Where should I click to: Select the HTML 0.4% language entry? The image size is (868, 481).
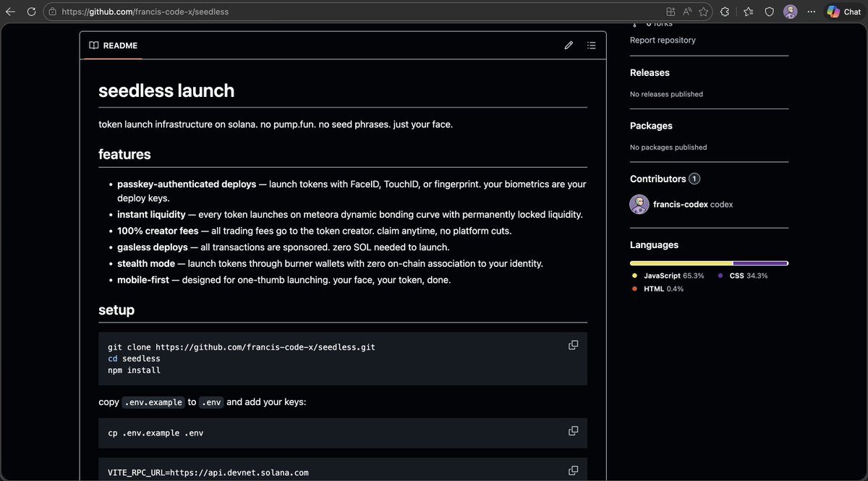pyautogui.click(x=658, y=289)
